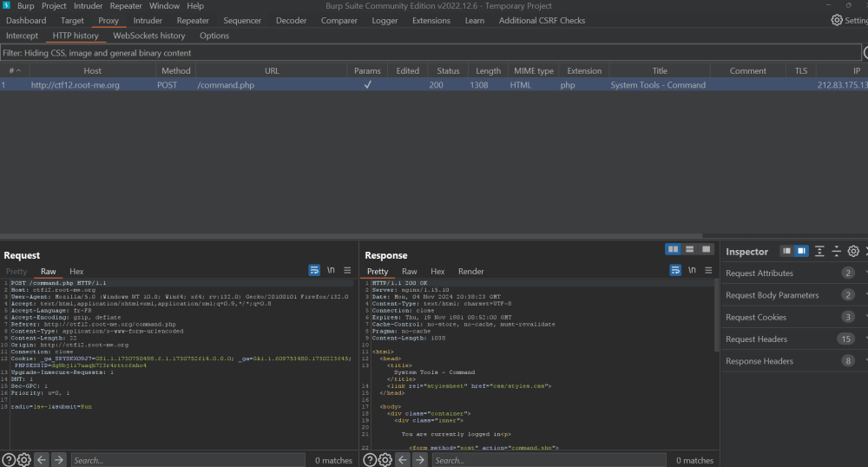Open help icon under Request panel
The image size is (868, 467).
[9, 460]
